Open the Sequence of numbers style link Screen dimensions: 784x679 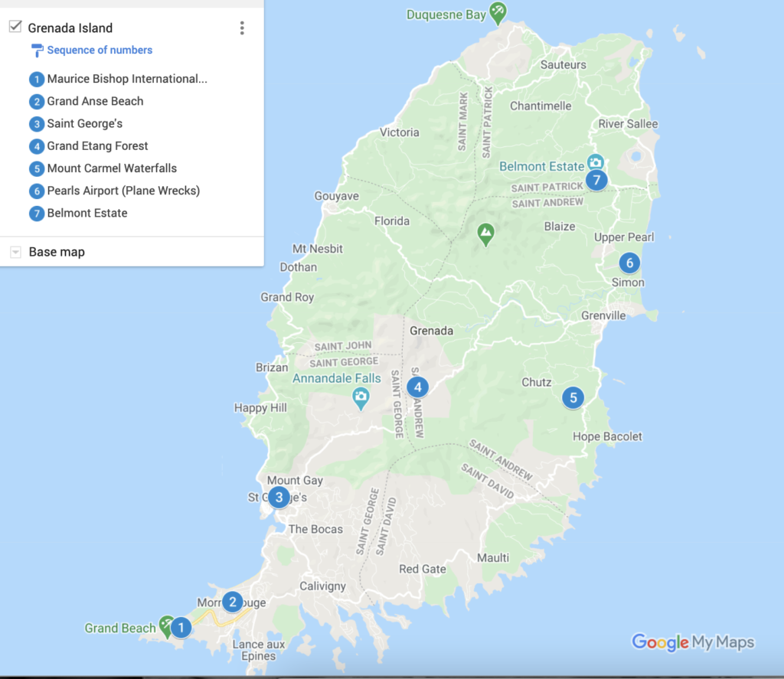(100, 50)
